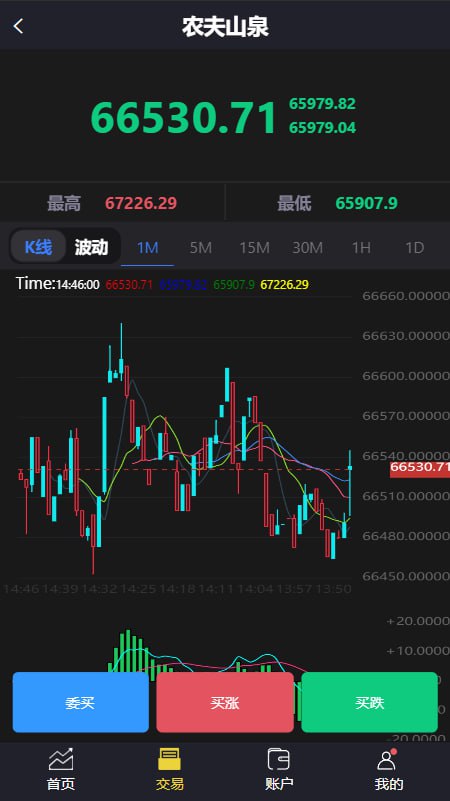
Task: Click the 最高 67226.29 value
Action: 141,203
